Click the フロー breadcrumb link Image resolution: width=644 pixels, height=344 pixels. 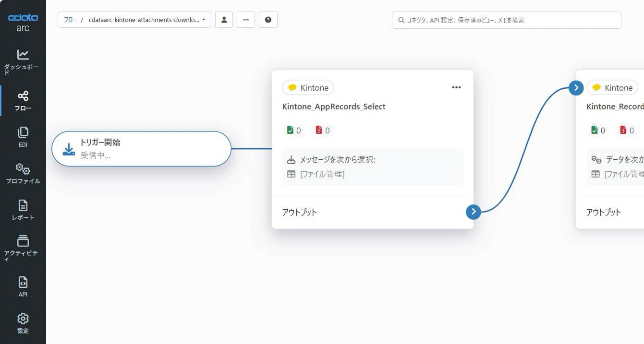pyautogui.click(x=70, y=20)
